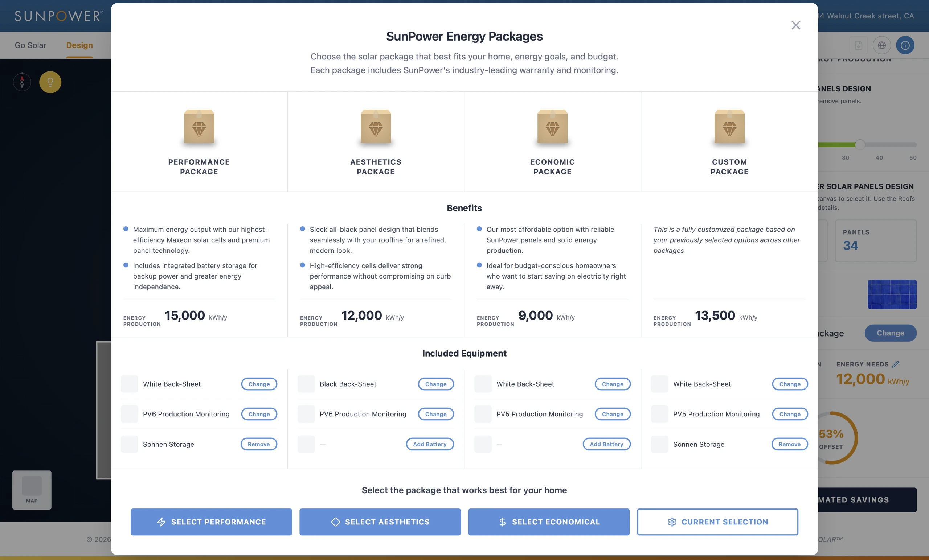Screen dimensions: 929x560
Task: Change White Back-Sheet in Performance package
Action: [259, 384]
